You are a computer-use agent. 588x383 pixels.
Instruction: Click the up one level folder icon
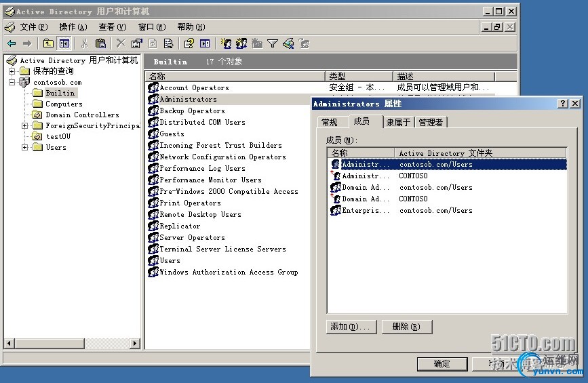48,43
